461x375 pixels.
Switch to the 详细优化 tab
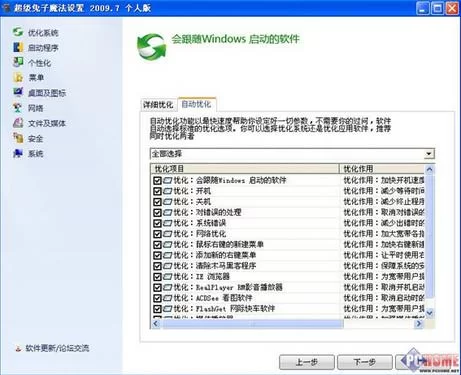[158, 105]
